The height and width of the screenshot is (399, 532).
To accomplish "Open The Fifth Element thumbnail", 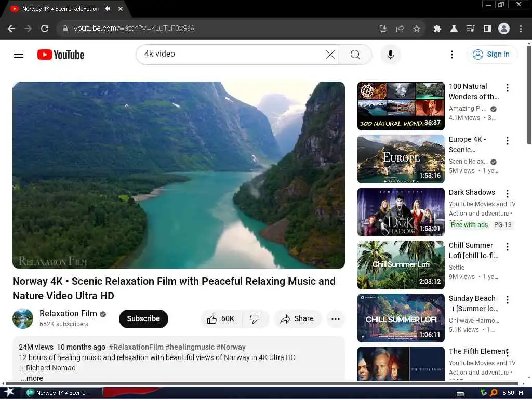I will point(401,363).
